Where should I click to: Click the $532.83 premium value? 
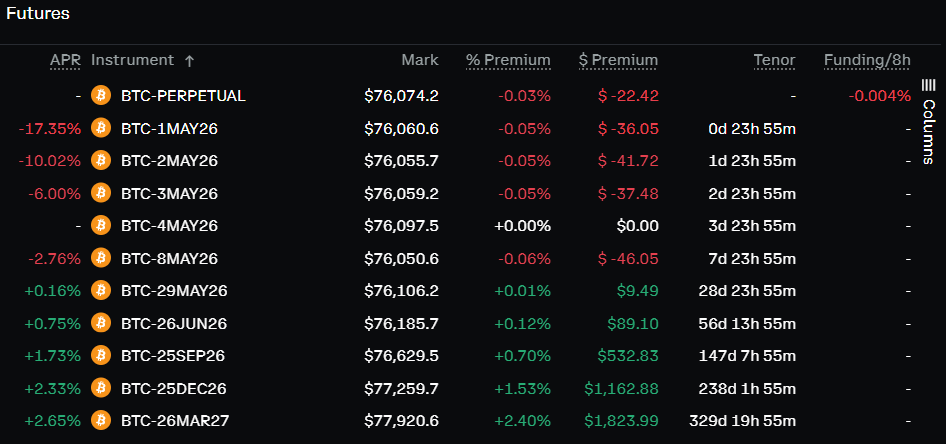pyautogui.click(x=628, y=357)
